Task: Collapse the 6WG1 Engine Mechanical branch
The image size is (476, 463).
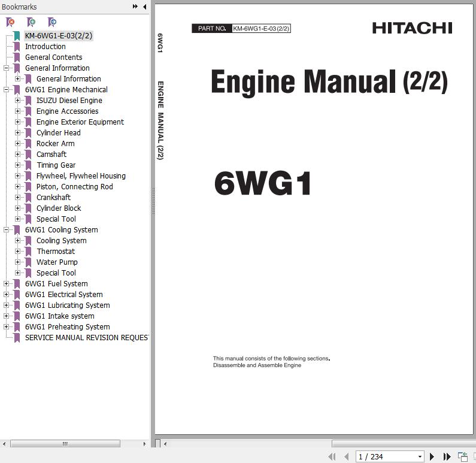Action: click(x=6, y=90)
